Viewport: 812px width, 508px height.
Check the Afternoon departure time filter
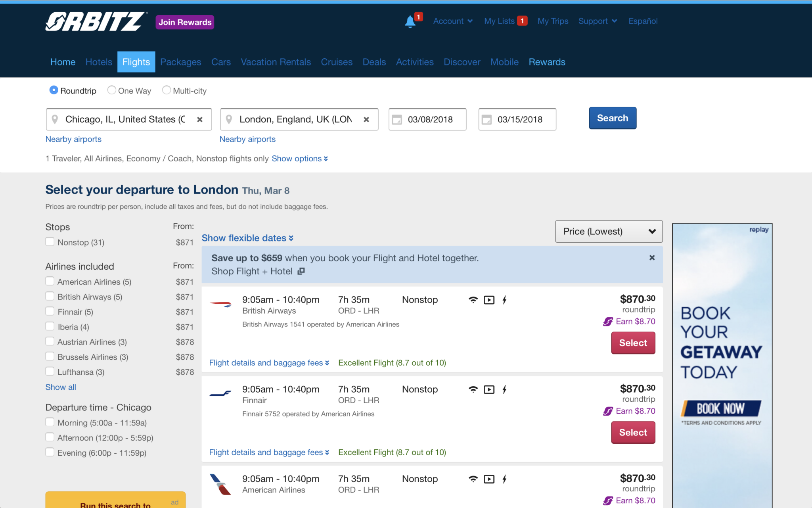click(50, 437)
